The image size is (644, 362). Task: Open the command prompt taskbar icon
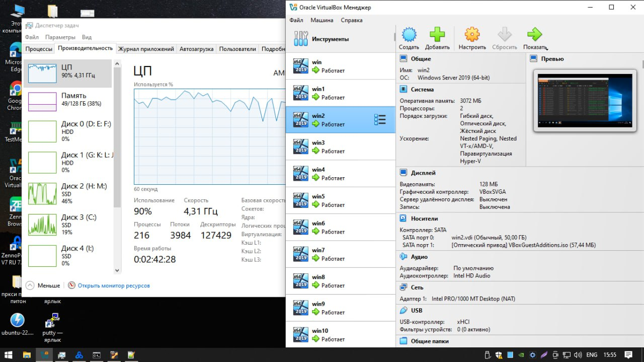pos(96,354)
